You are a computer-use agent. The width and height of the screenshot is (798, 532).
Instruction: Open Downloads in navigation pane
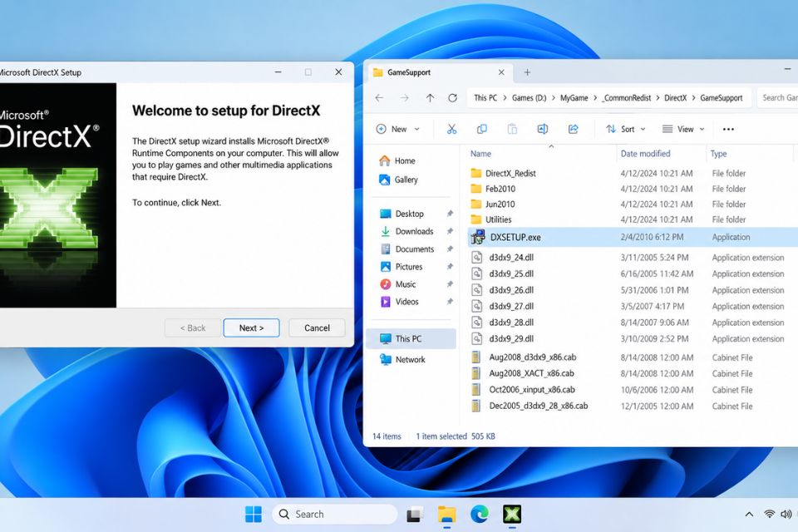coord(407,231)
